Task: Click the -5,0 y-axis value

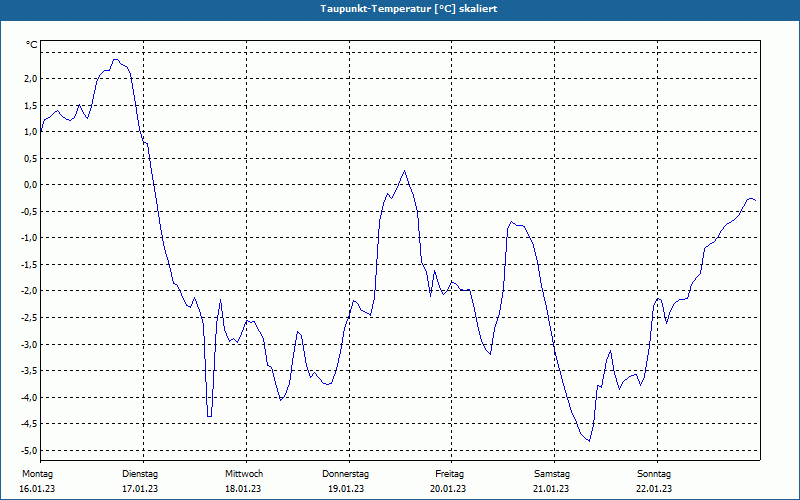Action: point(29,451)
